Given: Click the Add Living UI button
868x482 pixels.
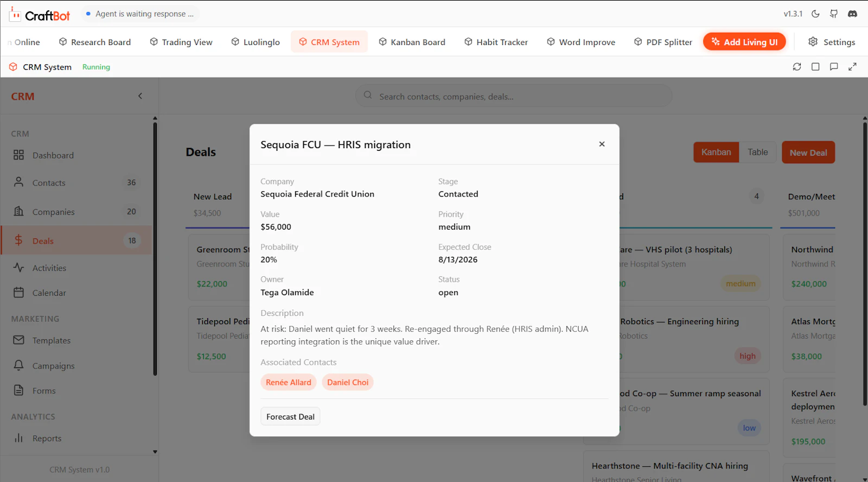Looking at the screenshot, I should [744, 42].
